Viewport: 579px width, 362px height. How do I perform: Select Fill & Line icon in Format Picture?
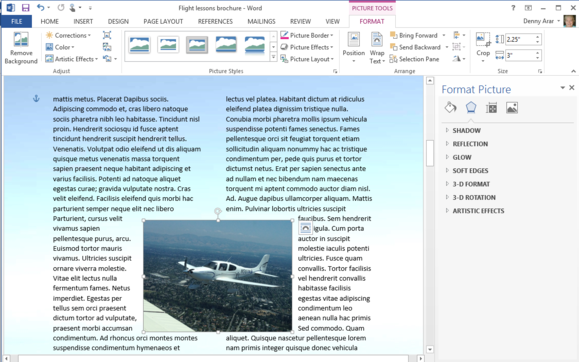pos(450,107)
